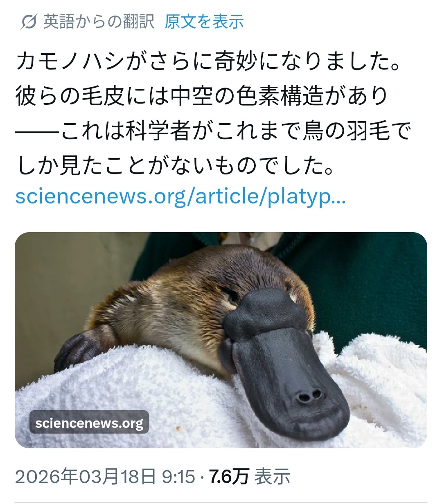Viewport: 442px width, 504px height.
Task: Click the tweet line starting ——これは科学者
Action: coord(213,131)
